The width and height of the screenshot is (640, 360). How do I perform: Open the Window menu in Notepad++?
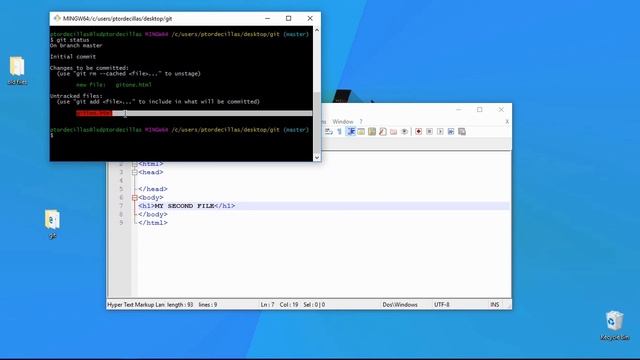pyautogui.click(x=342, y=122)
